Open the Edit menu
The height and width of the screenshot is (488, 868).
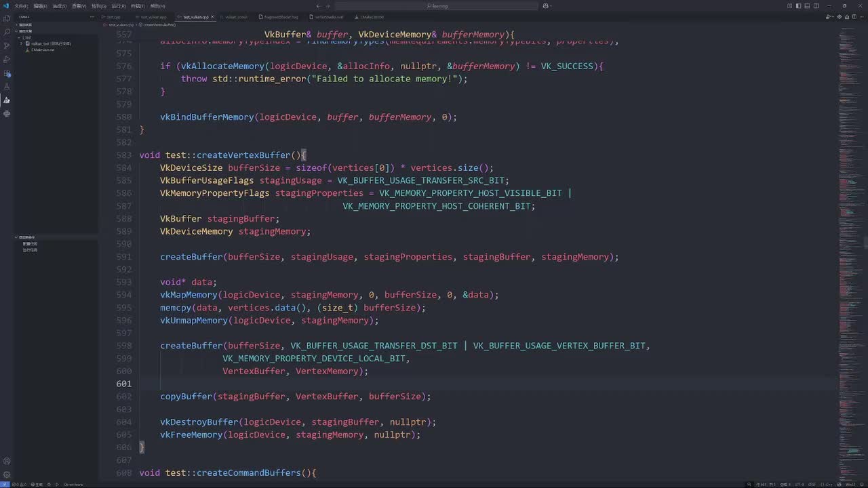[40, 6]
